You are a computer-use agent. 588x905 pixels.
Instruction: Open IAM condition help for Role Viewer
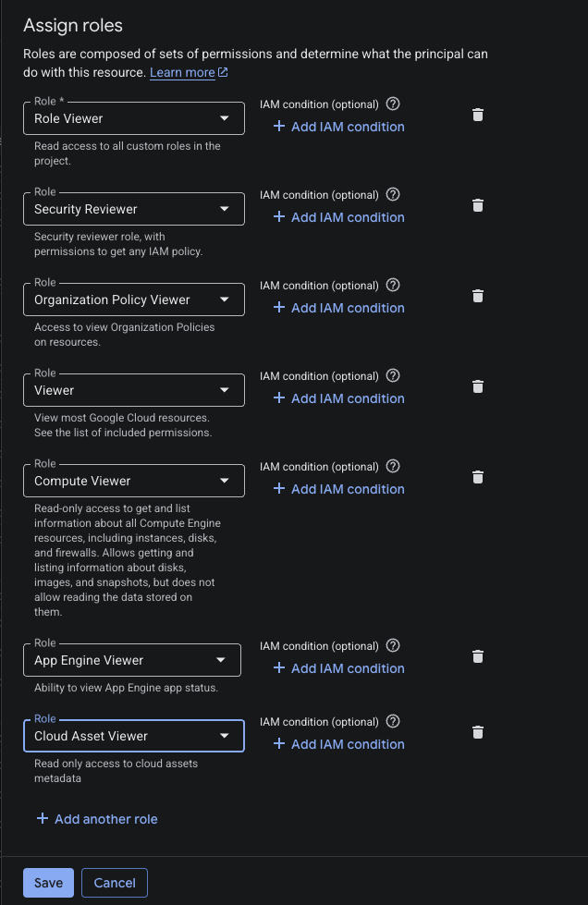393,104
